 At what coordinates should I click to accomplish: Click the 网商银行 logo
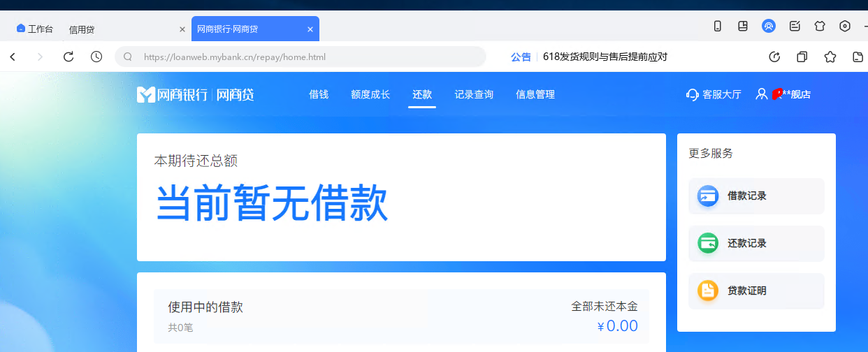(173, 94)
